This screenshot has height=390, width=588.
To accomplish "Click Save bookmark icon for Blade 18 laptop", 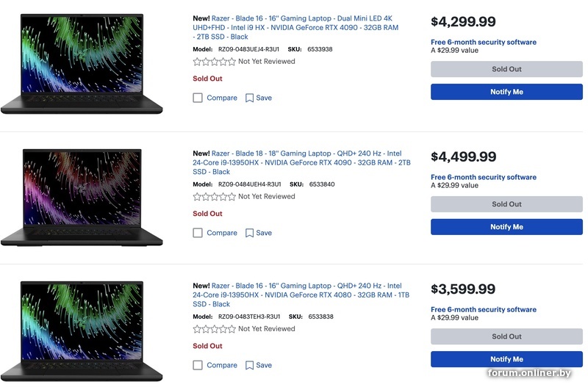I will [250, 233].
